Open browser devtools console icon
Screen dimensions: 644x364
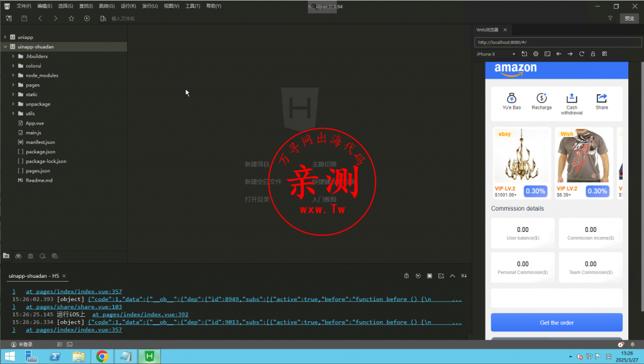pyautogui.click(x=547, y=54)
